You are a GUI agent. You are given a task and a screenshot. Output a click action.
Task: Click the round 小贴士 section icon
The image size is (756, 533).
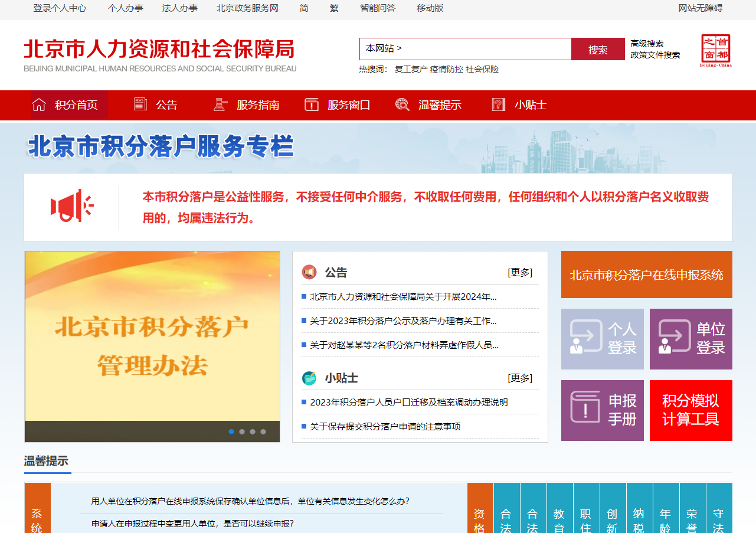pyautogui.click(x=309, y=378)
